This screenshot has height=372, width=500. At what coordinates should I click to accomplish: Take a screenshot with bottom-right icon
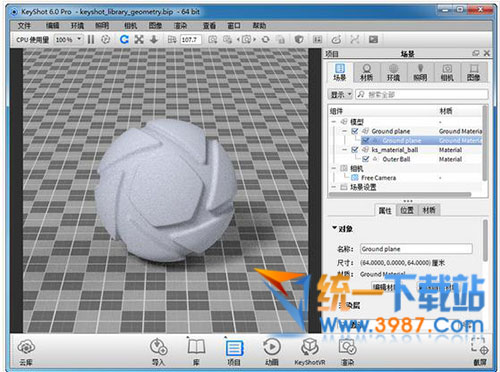coord(480,352)
